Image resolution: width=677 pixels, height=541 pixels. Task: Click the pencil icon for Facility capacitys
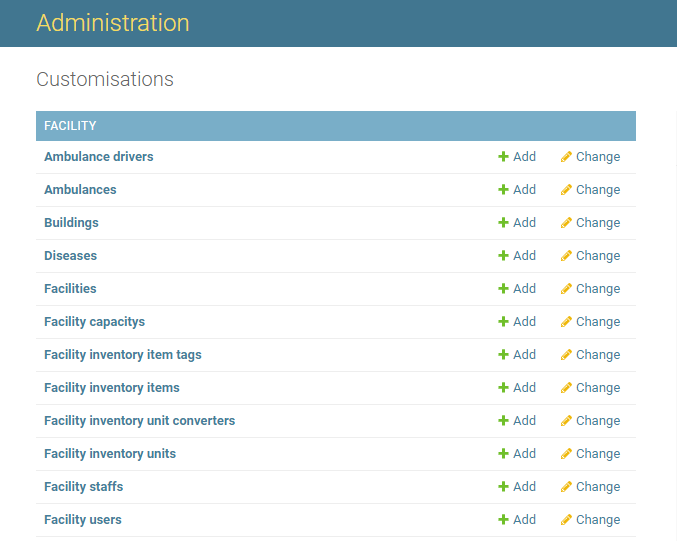[566, 322]
